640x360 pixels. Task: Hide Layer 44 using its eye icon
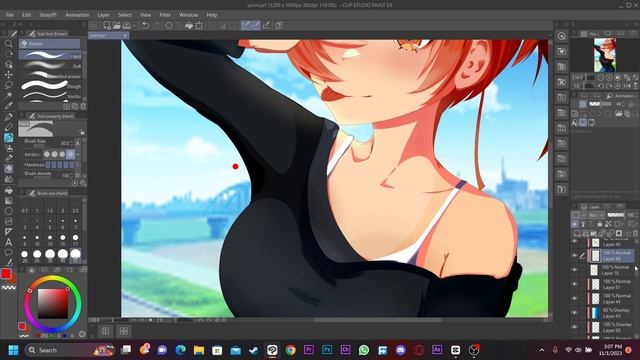575,298
